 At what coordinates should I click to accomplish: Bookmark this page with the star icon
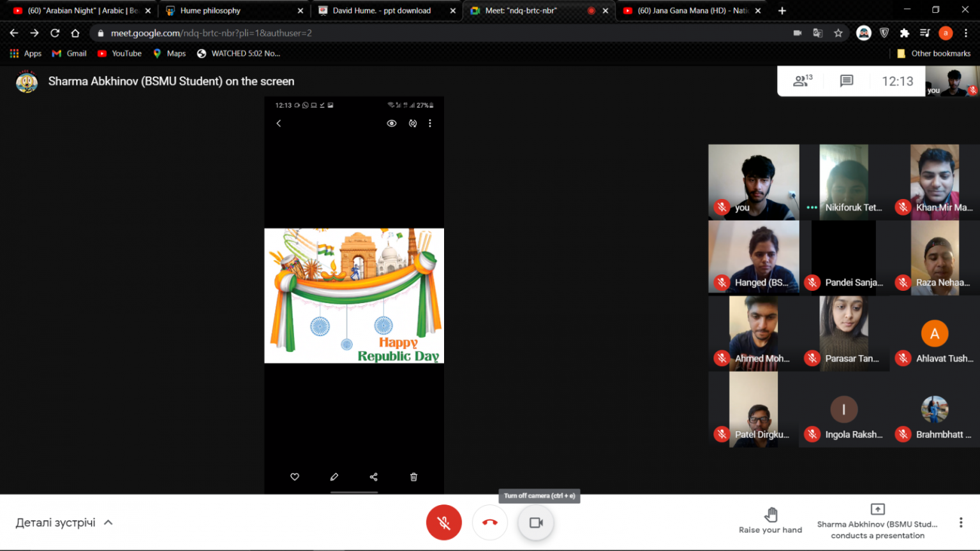[838, 33]
